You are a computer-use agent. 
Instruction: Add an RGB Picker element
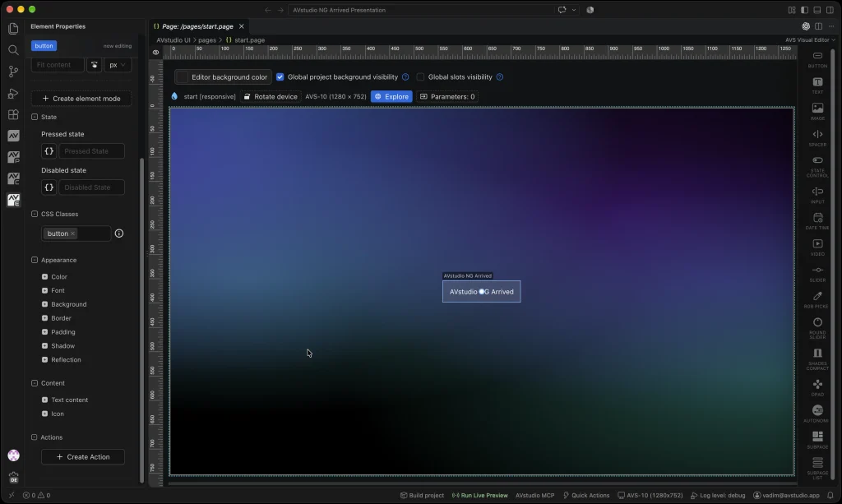coord(817,300)
